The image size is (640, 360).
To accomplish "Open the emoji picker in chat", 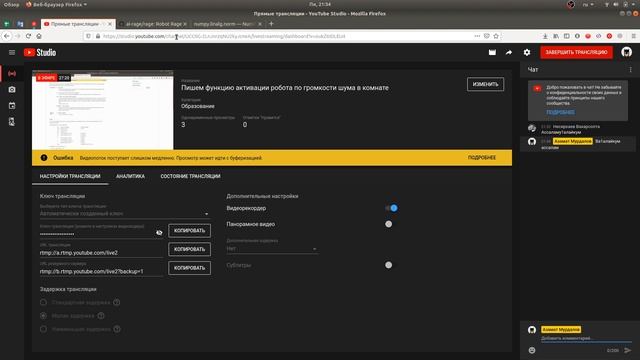I will click(532, 350).
